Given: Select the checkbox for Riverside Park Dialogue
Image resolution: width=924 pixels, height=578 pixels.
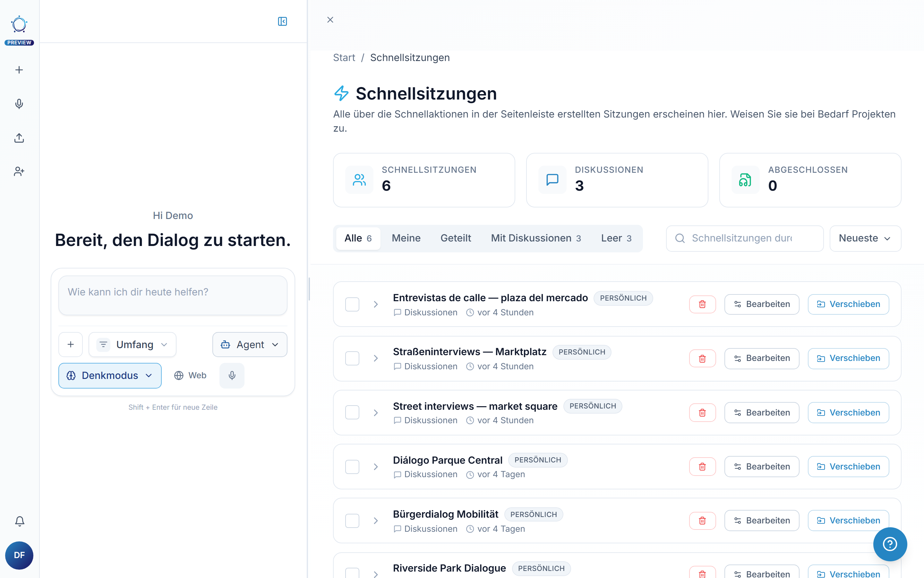Looking at the screenshot, I should point(352,573).
